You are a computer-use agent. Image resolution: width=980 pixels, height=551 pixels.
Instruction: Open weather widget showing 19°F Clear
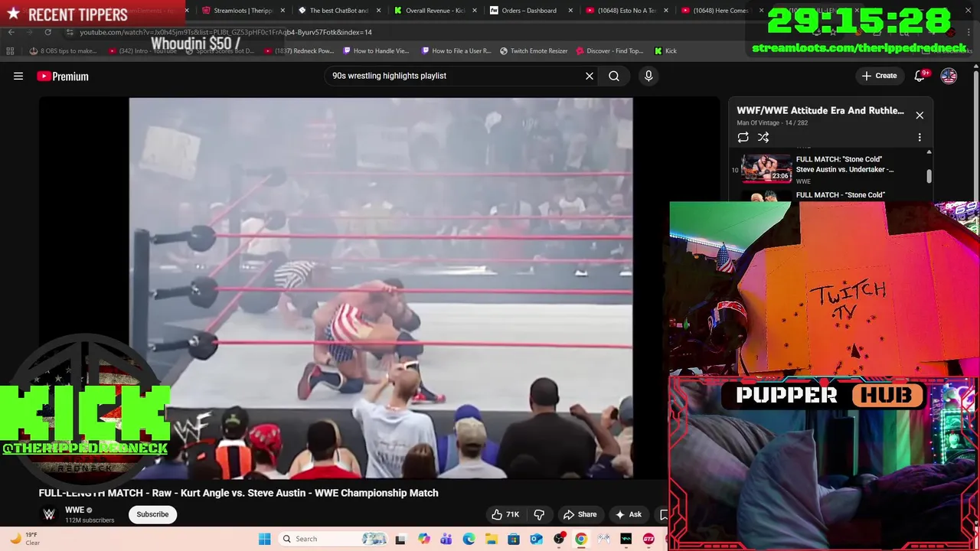coord(24,539)
